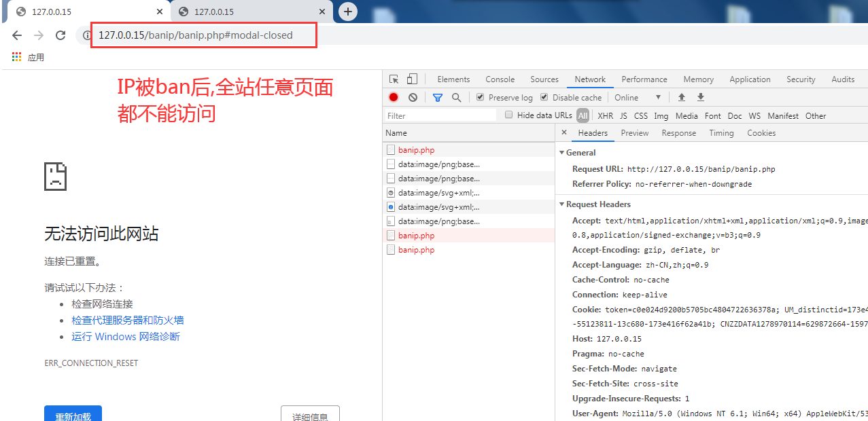
Task: Filter requests by the XHR type
Action: (x=605, y=115)
